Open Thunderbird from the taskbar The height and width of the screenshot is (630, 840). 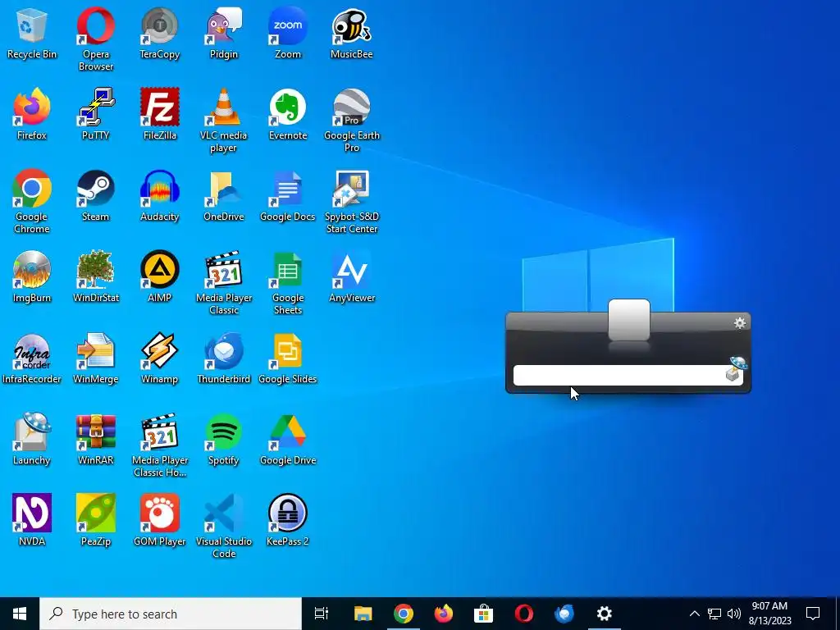click(x=564, y=614)
